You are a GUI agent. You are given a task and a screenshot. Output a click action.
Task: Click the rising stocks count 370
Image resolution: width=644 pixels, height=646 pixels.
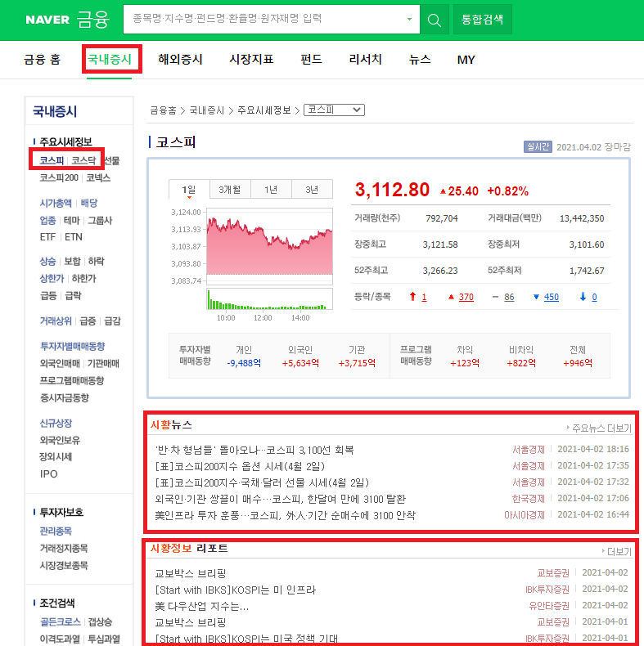(466, 297)
